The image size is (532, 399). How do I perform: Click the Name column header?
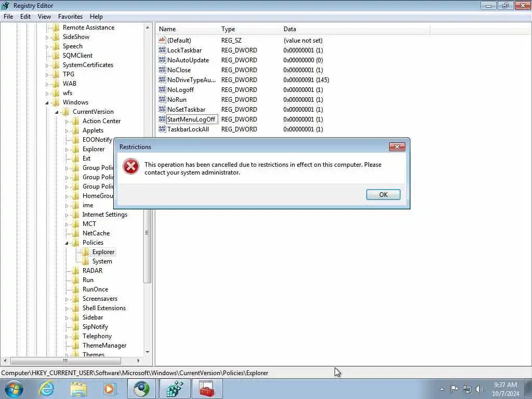click(x=187, y=29)
